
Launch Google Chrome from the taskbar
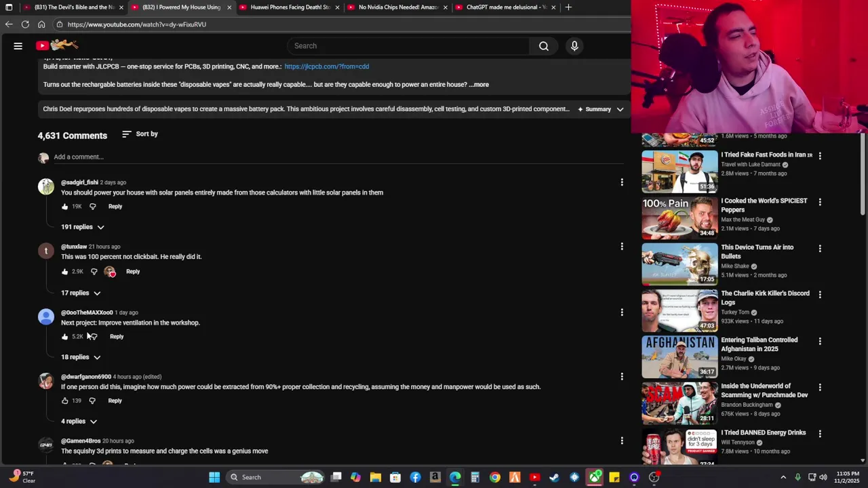pos(495,477)
